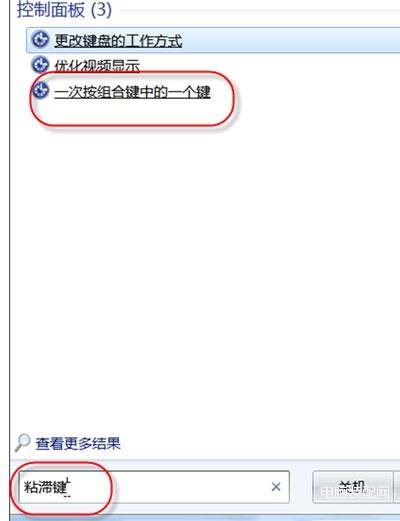Click icon beside 优化视频显示

coord(40,64)
